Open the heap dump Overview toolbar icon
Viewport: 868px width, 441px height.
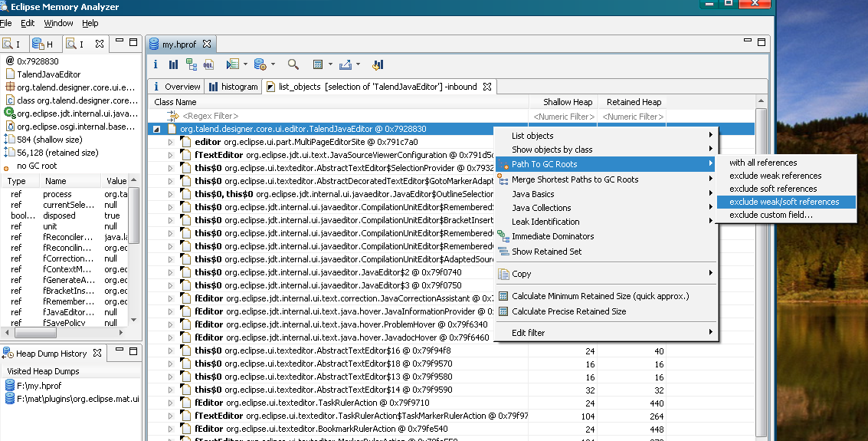(x=156, y=65)
